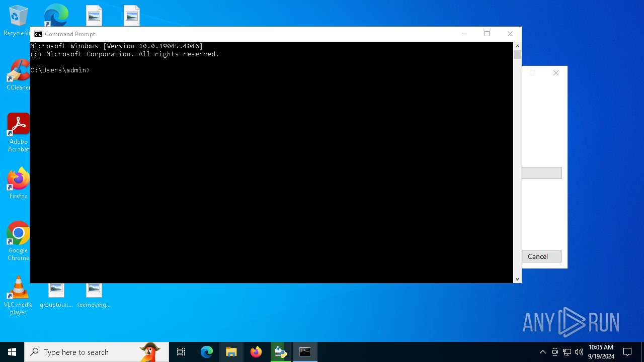
Task: Click the Microsoft Windows version text line
Action: click(x=117, y=46)
